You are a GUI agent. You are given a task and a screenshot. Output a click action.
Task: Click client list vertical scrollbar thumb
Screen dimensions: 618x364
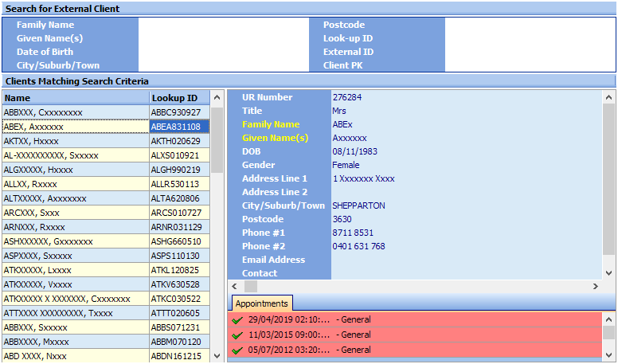(217, 140)
